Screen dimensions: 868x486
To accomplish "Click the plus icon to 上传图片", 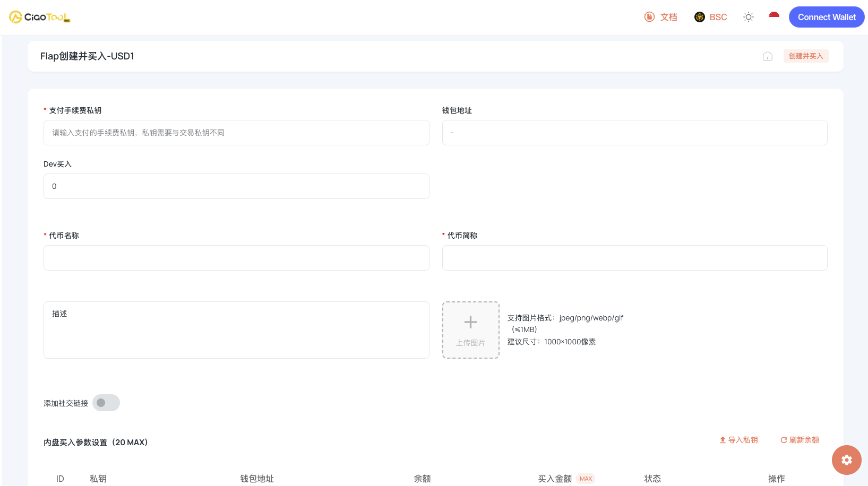I will coord(470,322).
